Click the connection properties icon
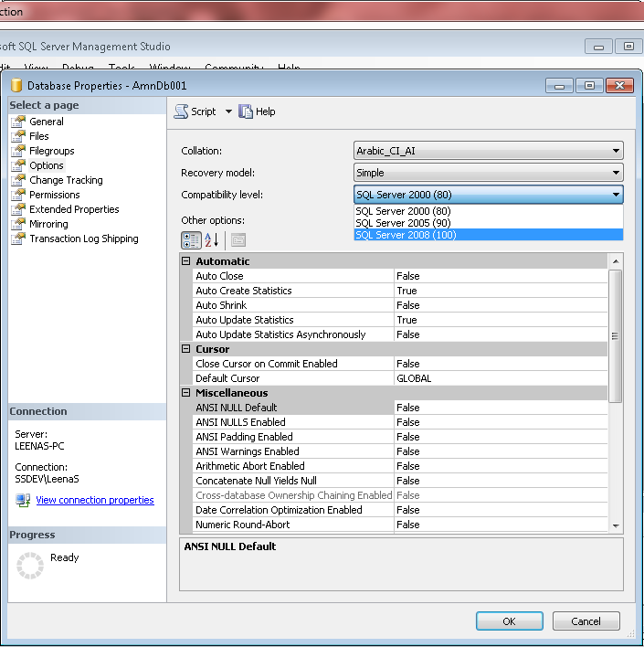The image size is (644, 647). tap(23, 500)
